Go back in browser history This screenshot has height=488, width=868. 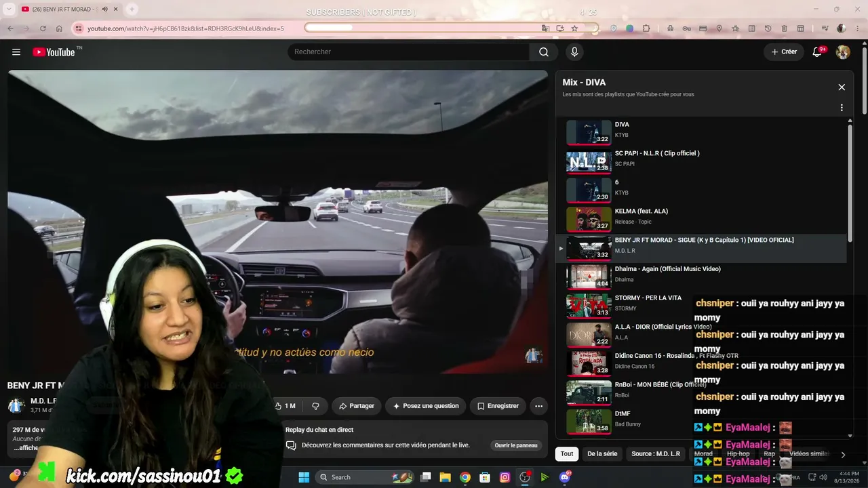pos(10,28)
